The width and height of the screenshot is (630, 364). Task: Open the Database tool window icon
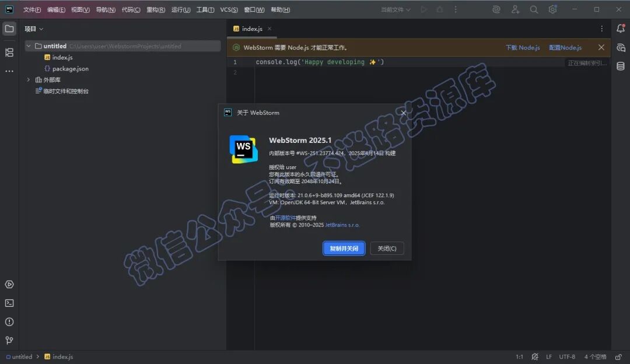click(621, 66)
